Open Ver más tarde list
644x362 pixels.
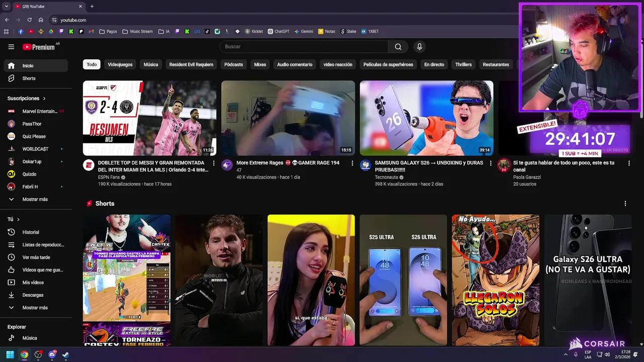35,257
